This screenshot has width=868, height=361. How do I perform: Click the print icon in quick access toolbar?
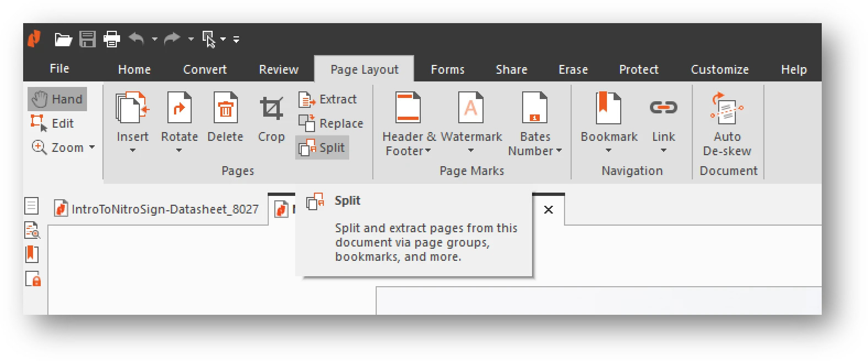coord(112,39)
